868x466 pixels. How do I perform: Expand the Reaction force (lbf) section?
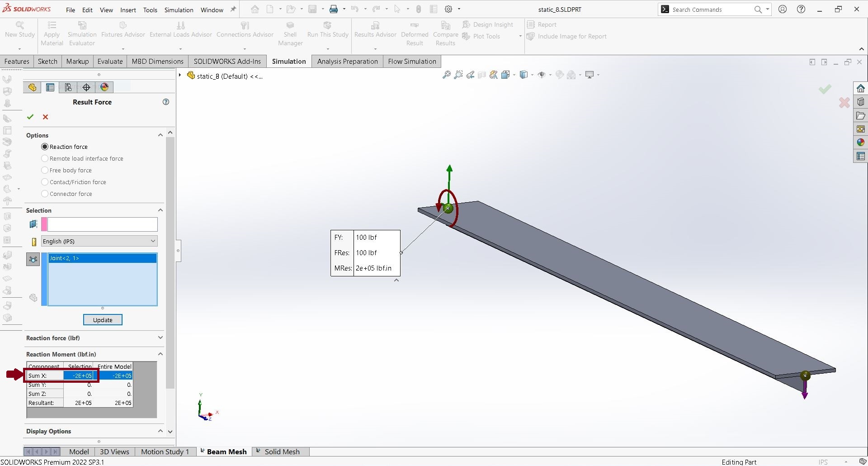pyautogui.click(x=160, y=338)
